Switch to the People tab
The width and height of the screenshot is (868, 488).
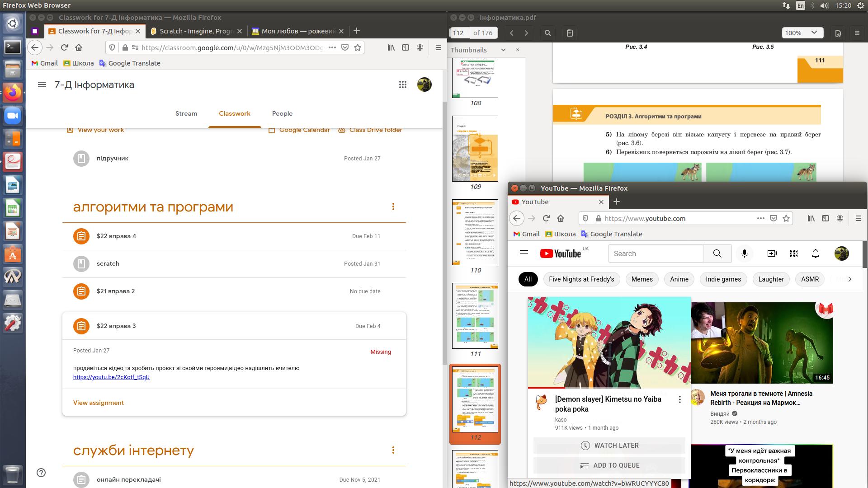pos(282,113)
